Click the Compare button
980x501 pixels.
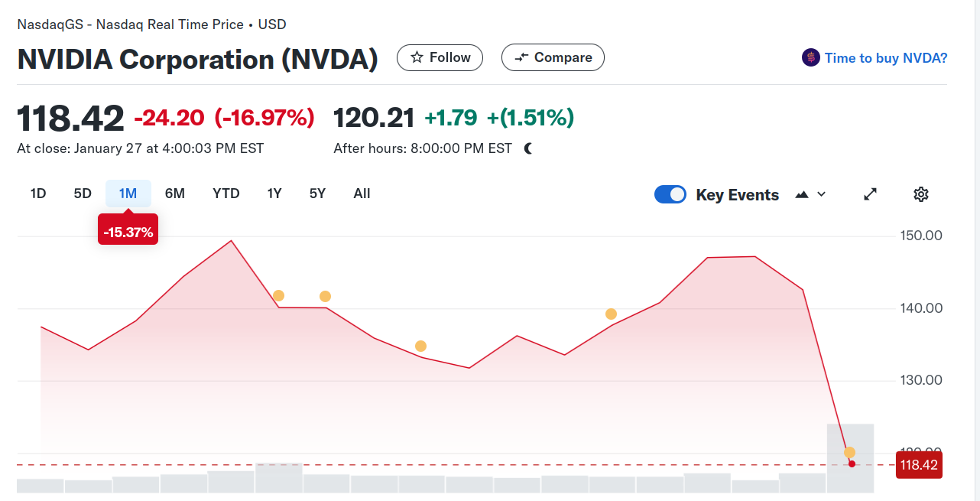point(553,57)
